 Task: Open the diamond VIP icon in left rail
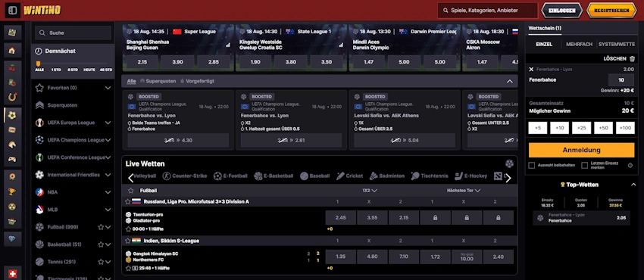[x=12, y=238]
